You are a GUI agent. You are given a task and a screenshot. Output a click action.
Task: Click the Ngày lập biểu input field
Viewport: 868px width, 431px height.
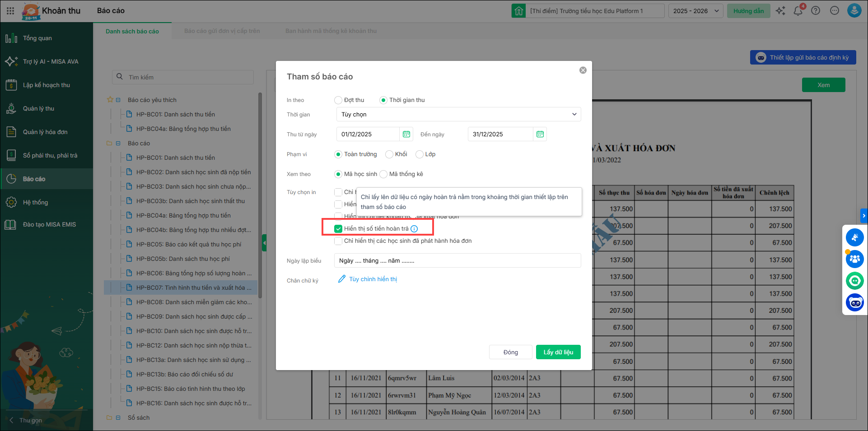(x=457, y=261)
